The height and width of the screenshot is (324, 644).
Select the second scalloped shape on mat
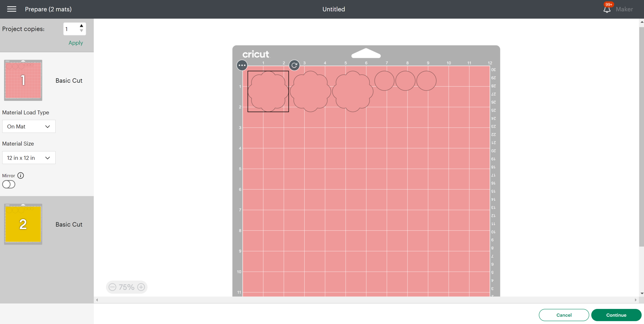[310, 91]
